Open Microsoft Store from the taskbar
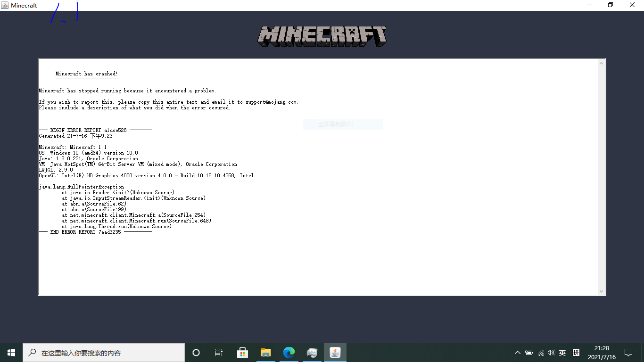644x362 pixels. coord(242,352)
